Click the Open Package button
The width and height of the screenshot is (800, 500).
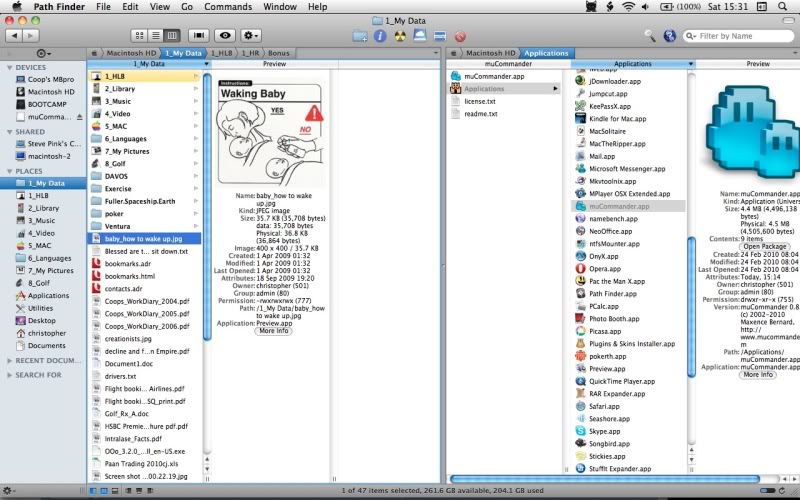tap(764, 246)
